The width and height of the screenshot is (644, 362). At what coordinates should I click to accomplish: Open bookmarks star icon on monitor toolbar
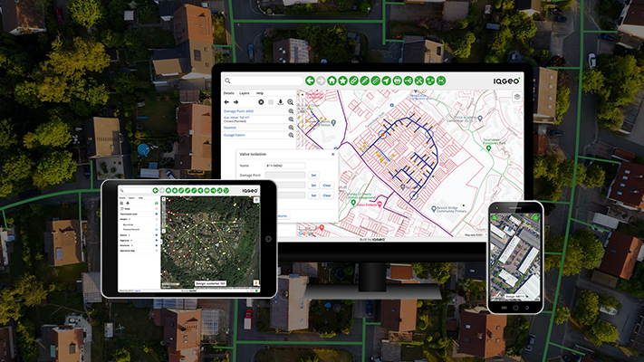pyautogui.click(x=342, y=81)
